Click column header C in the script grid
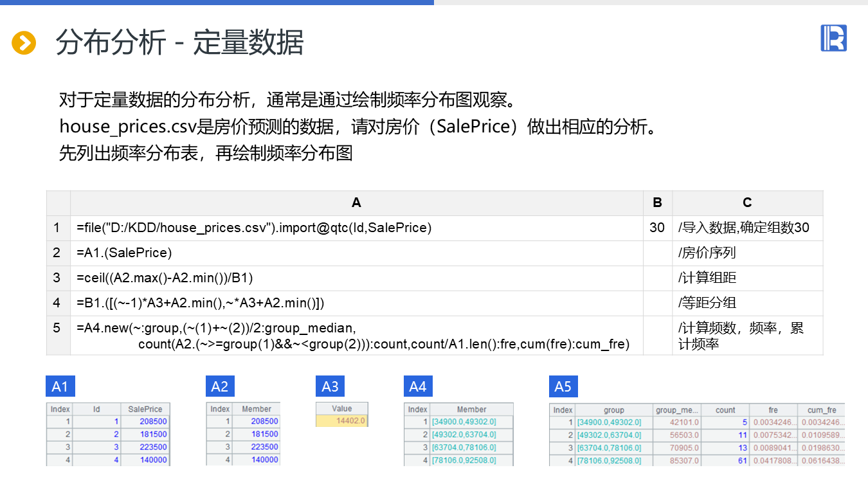Screen dimensions: 868x488 coord(747,203)
